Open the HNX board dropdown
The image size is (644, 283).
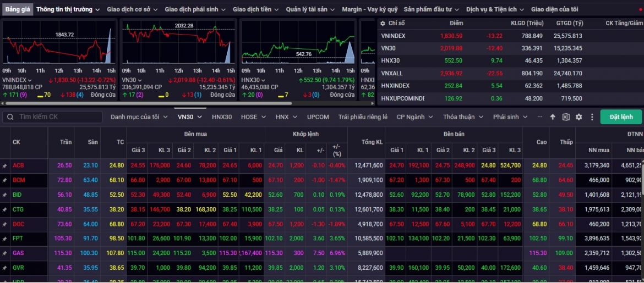[286, 117]
